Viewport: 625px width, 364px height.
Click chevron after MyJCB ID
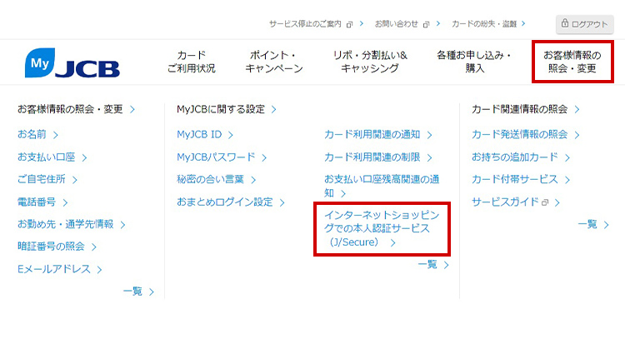click(231, 136)
